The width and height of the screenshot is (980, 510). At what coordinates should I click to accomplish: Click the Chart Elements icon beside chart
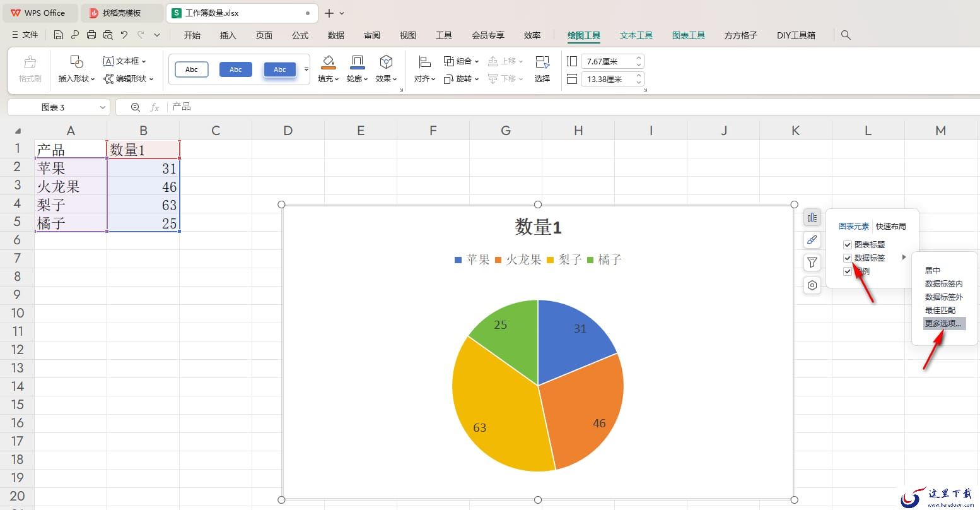(812, 217)
